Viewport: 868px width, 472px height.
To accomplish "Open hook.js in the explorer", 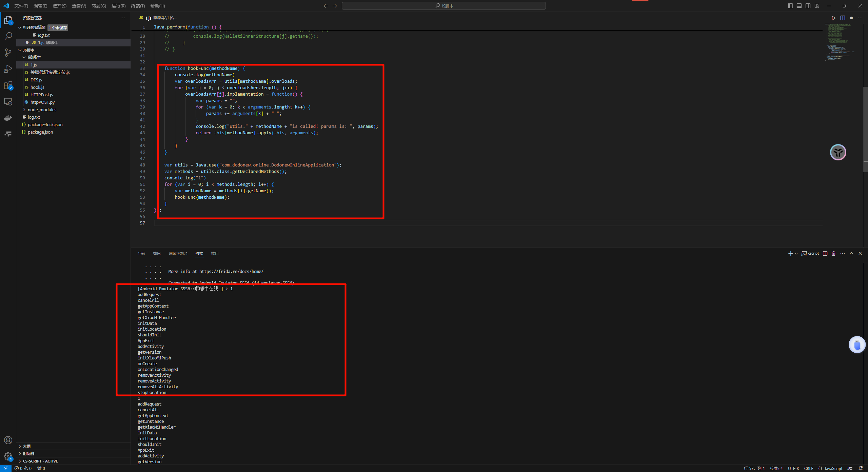I will [x=37, y=87].
